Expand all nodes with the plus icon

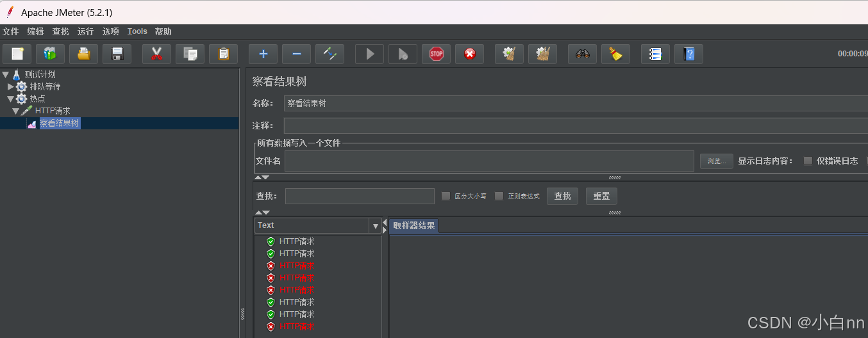[263, 54]
